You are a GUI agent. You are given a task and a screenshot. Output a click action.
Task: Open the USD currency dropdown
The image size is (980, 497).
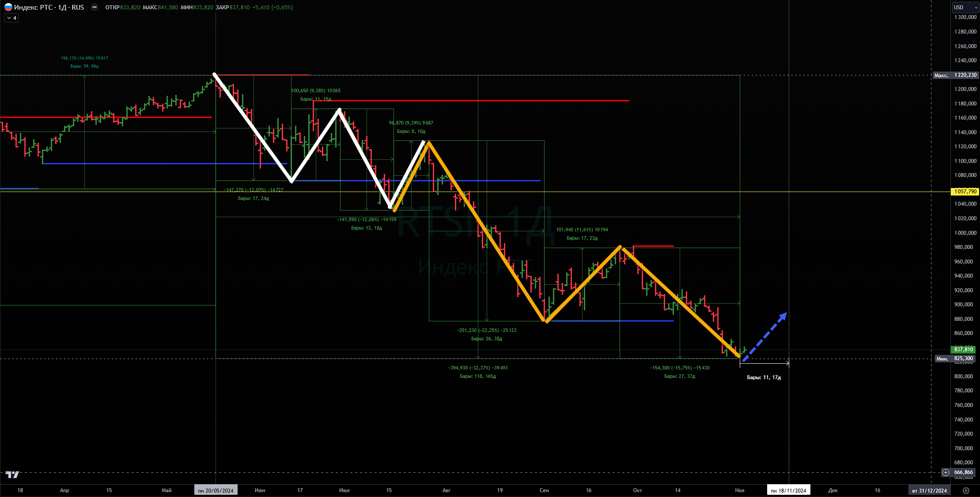coord(965,7)
